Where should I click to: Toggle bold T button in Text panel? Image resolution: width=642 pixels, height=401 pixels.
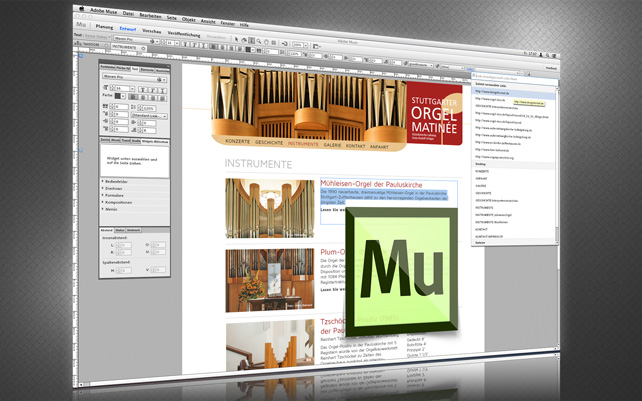click(x=143, y=90)
